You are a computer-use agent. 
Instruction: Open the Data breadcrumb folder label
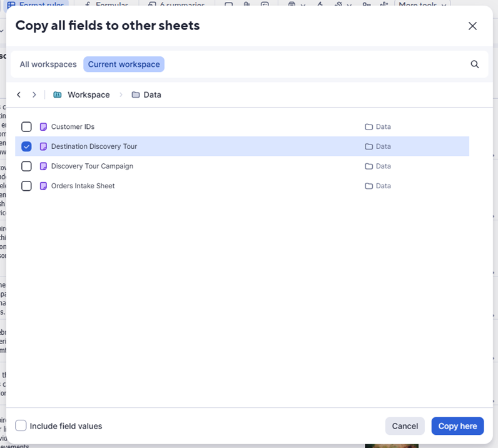[152, 94]
